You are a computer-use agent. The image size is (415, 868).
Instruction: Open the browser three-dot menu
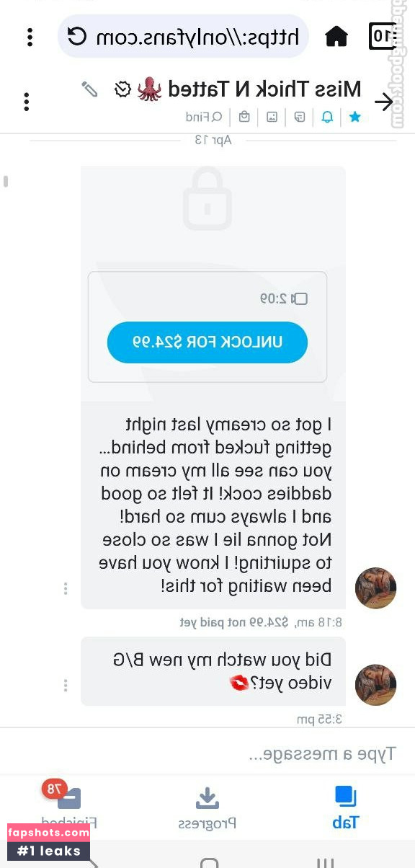30,37
